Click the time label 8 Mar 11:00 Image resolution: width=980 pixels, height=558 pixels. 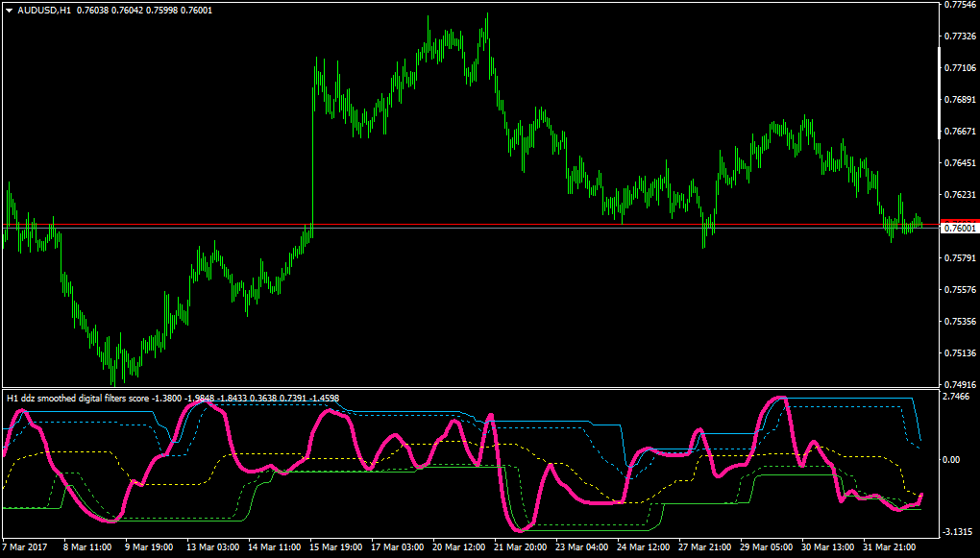click(x=87, y=546)
